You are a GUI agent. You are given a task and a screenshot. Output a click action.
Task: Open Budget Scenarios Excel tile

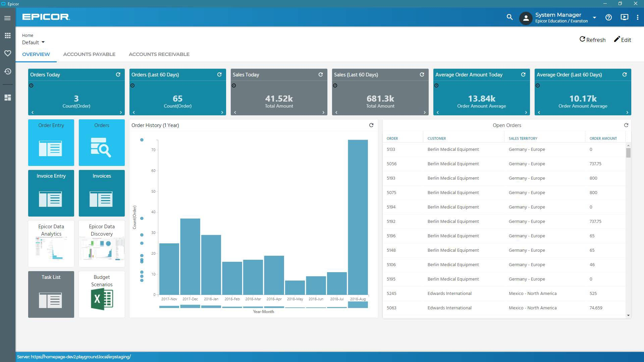[x=102, y=294]
